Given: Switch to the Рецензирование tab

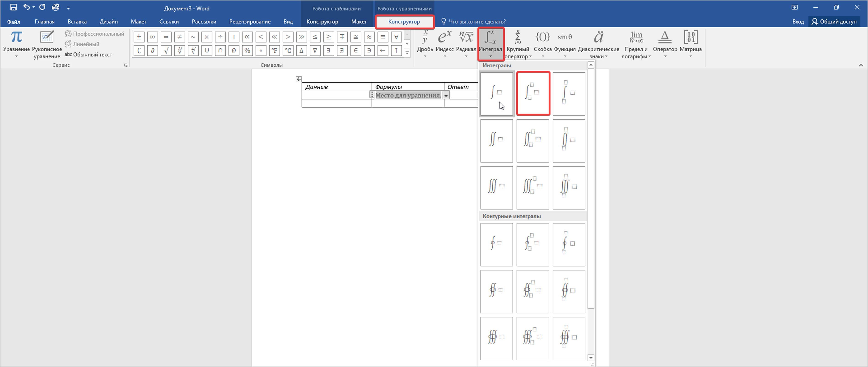Looking at the screenshot, I should pos(250,22).
